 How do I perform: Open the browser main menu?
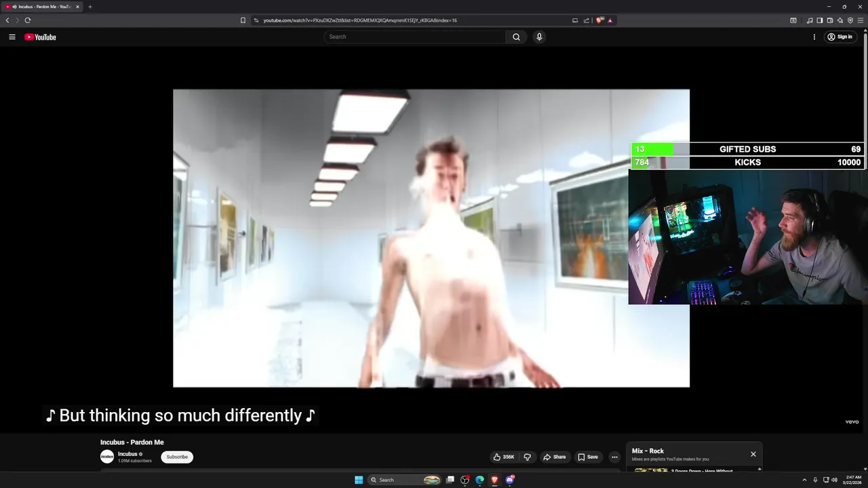pos(861,20)
